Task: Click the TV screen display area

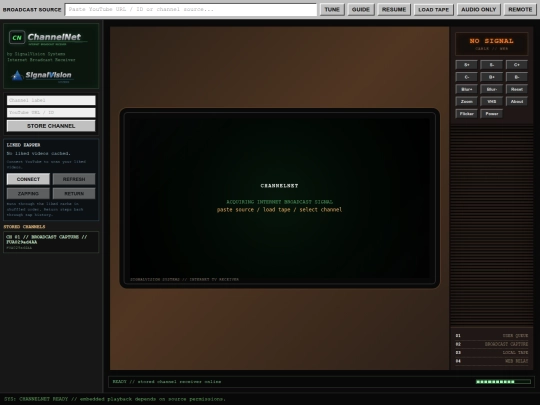Action: tap(279, 198)
